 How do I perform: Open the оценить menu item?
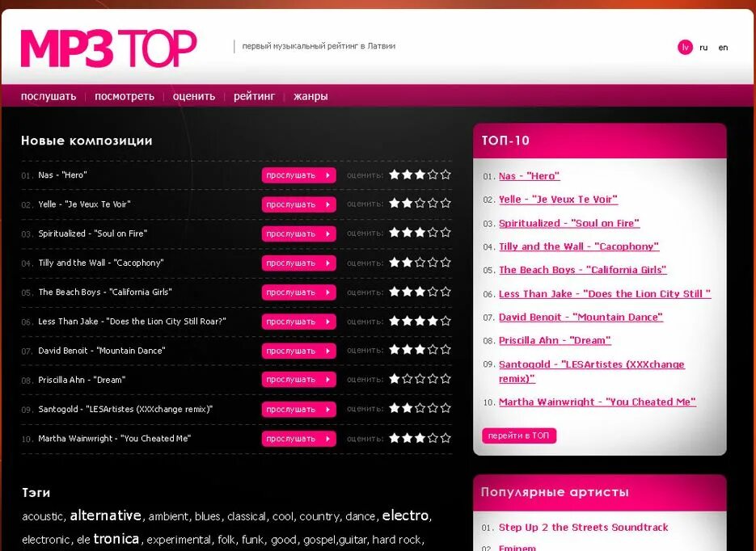(x=194, y=96)
